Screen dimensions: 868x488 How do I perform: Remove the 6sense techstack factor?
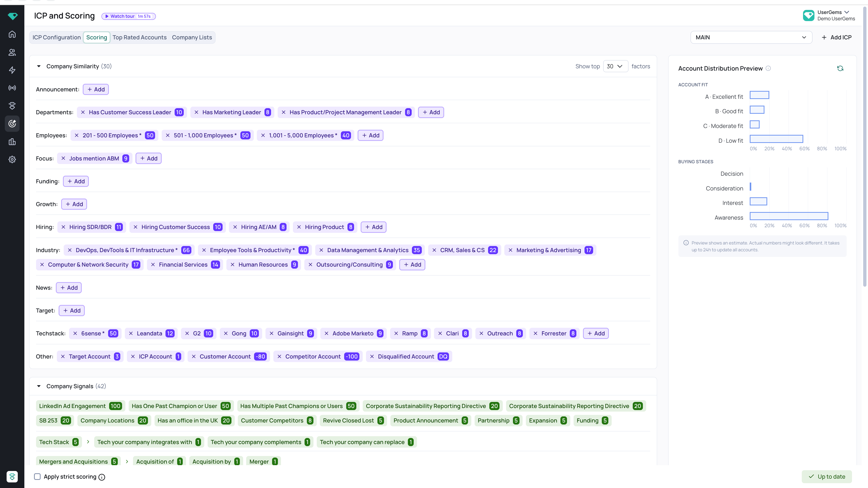[x=75, y=333]
